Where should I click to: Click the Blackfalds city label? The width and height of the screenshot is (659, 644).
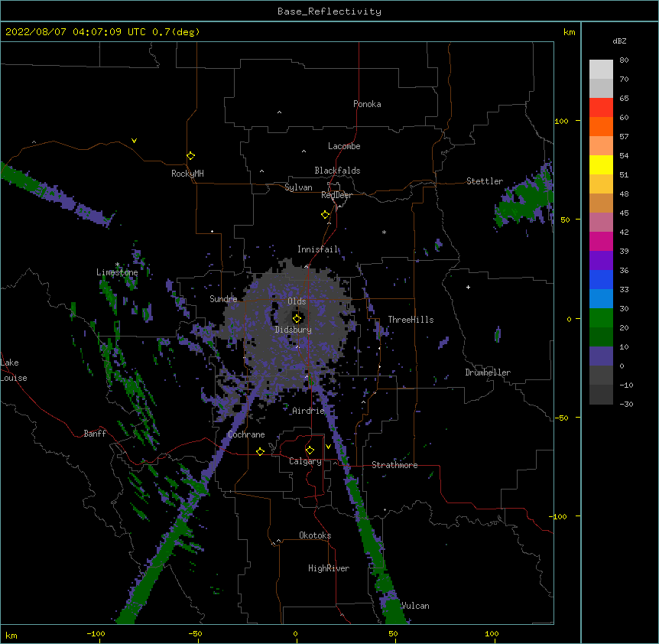click(337, 171)
